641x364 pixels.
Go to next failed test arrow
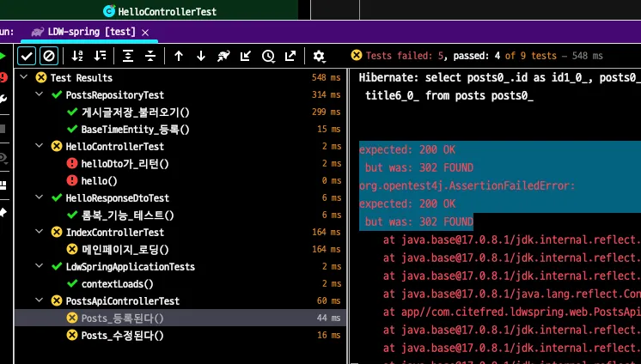[201, 56]
